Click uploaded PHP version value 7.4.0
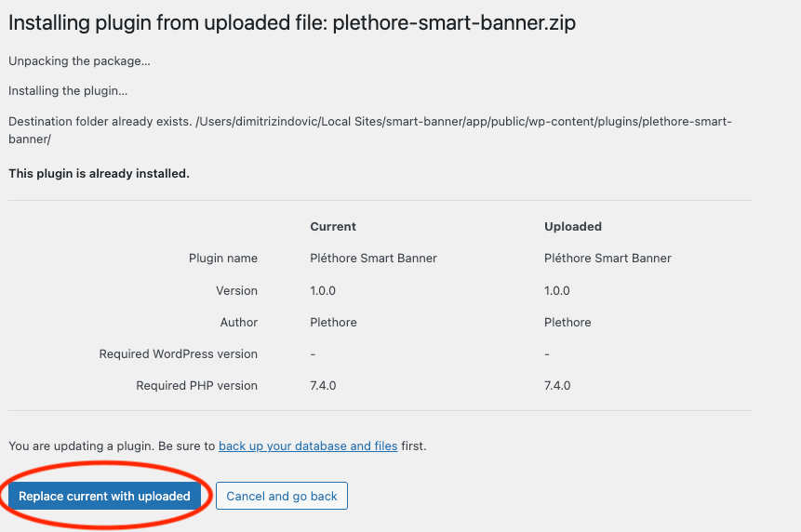801x532 pixels. click(x=557, y=386)
